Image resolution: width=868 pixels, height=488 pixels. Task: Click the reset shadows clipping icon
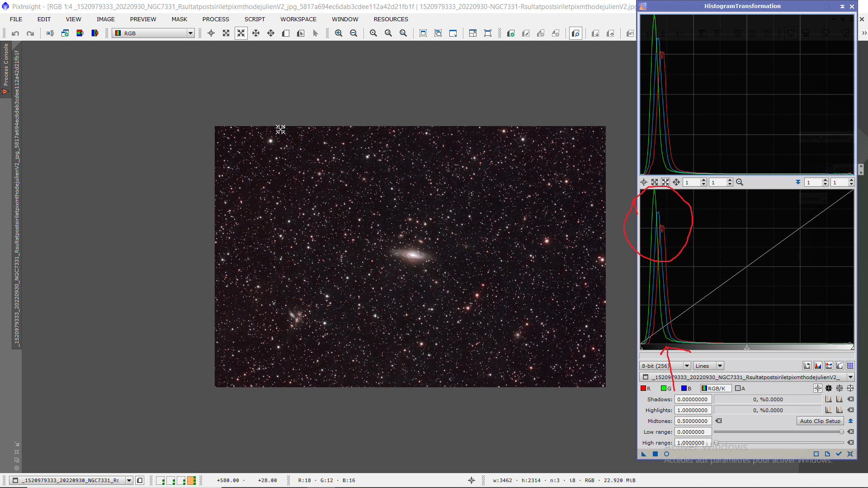pyautogui.click(x=850, y=399)
